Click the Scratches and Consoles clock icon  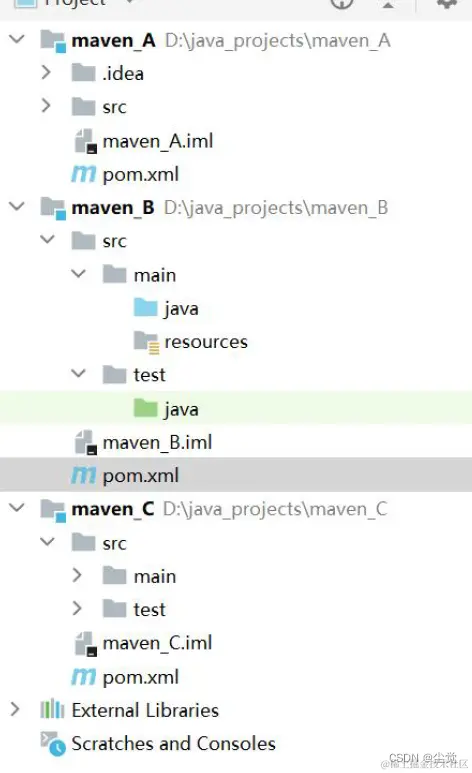(x=53, y=744)
